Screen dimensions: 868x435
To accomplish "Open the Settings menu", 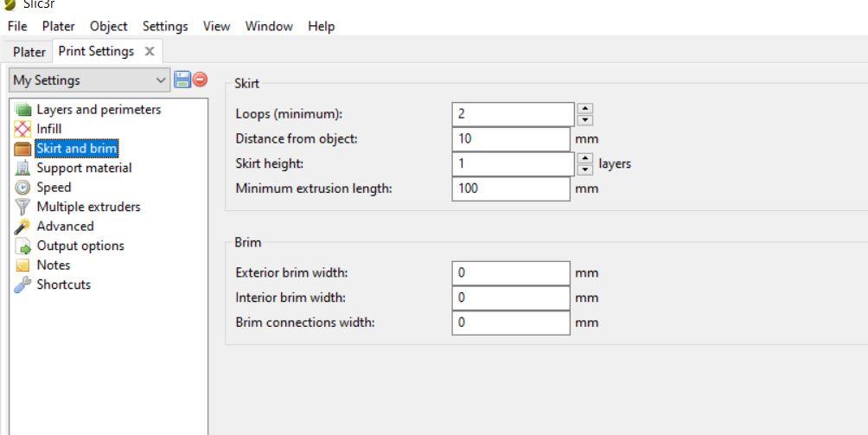I will [165, 26].
